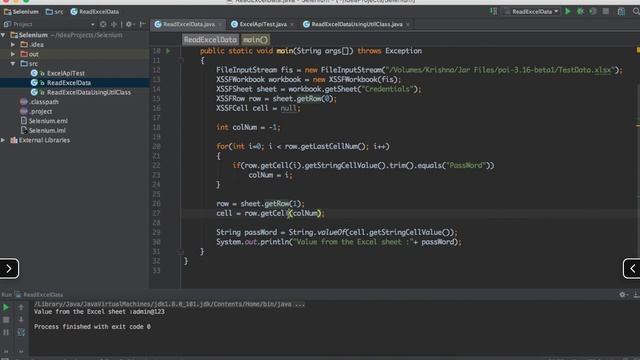This screenshot has height=360, width=640.
Task: Select Selenium in the navigation breadcrumb
Action: 21,11
